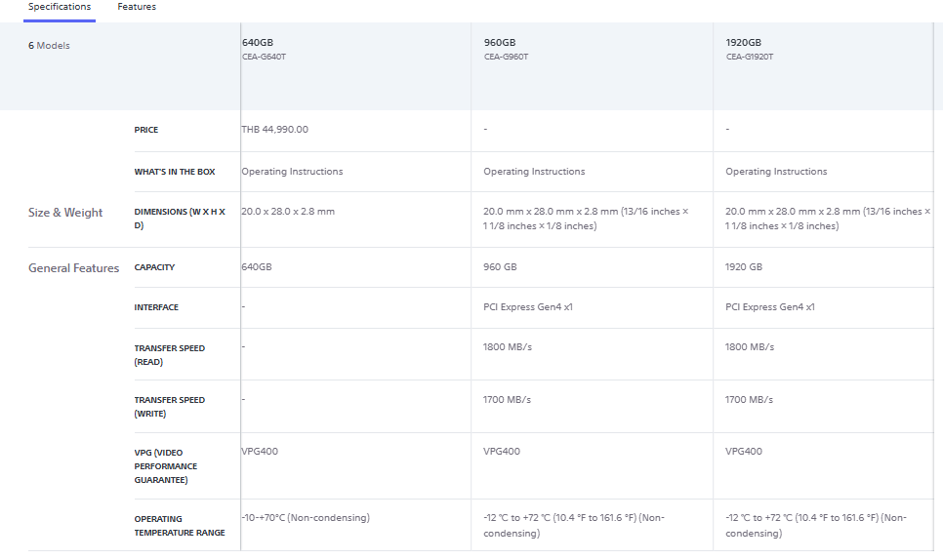Image resolution: width=943 pixels, height=560 pixels.
Task: Click the OPERATING TEMPERATURE RANGE row label
Action: coord(180,526)
